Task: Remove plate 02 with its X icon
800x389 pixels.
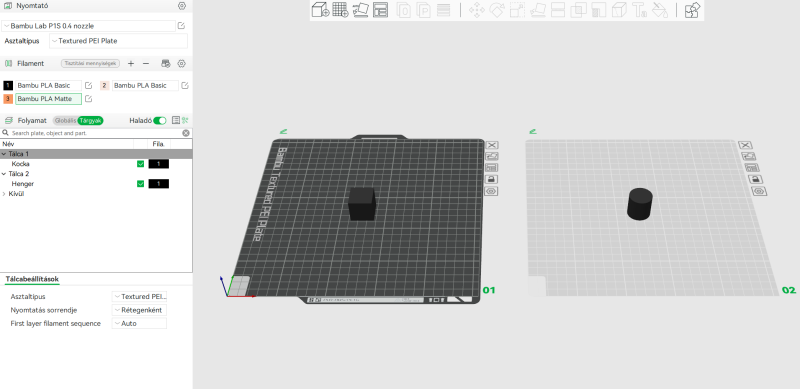Action: (x=745, y=145)
